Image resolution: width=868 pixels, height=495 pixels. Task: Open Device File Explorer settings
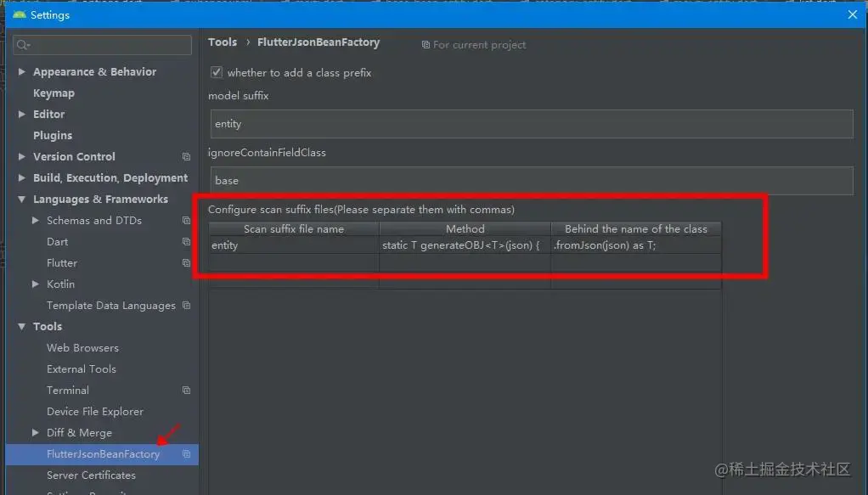coord(94,412)
